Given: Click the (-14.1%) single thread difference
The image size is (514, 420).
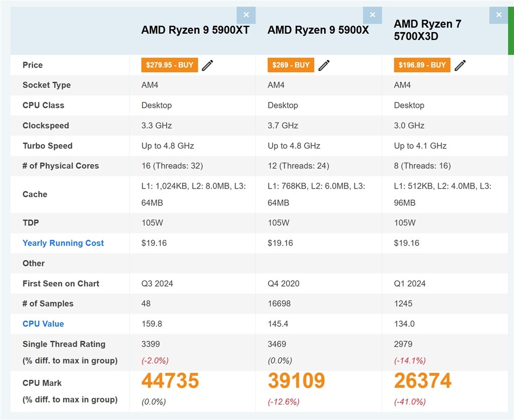Looking at the screenshot, I should click(410, 361).
